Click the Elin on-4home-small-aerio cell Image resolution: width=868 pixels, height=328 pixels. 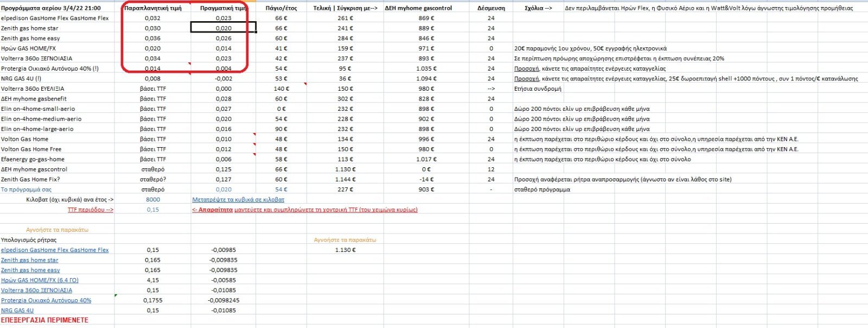click(38, 109)
